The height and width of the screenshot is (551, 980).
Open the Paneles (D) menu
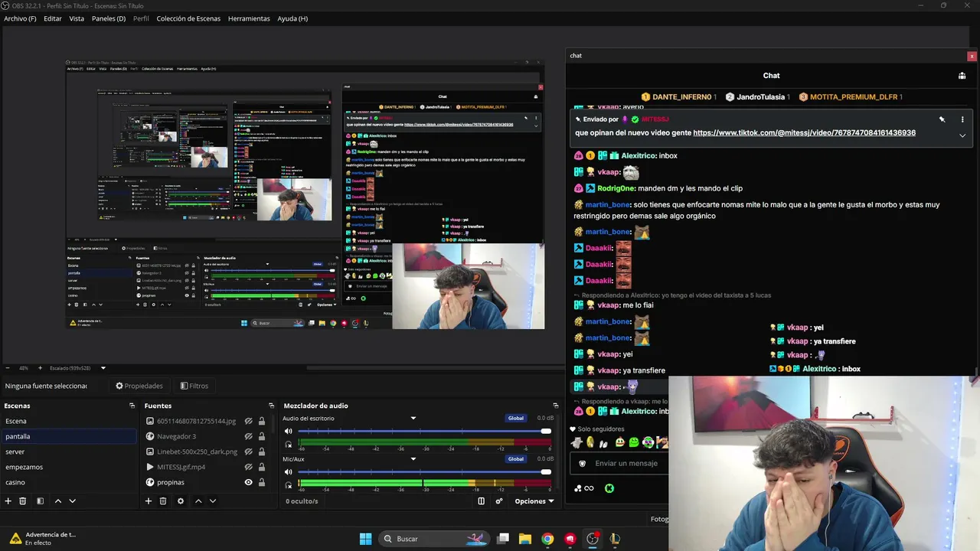[x=109, y=18]
